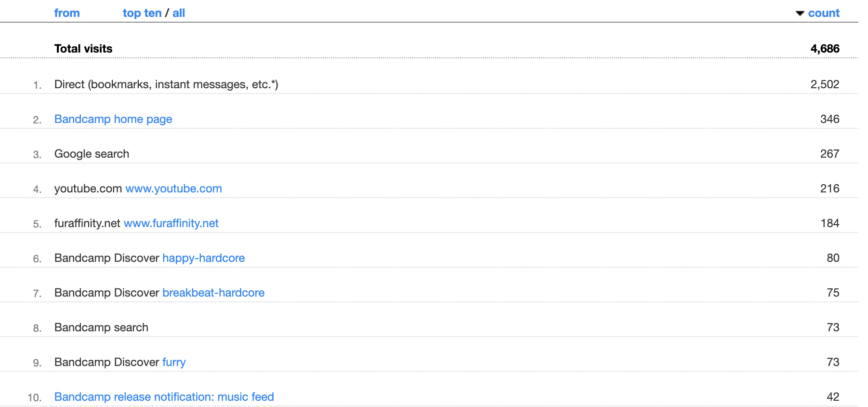Open the breakbeat-hardcore Discover link
868x407 pixels.
click(213, 293)
